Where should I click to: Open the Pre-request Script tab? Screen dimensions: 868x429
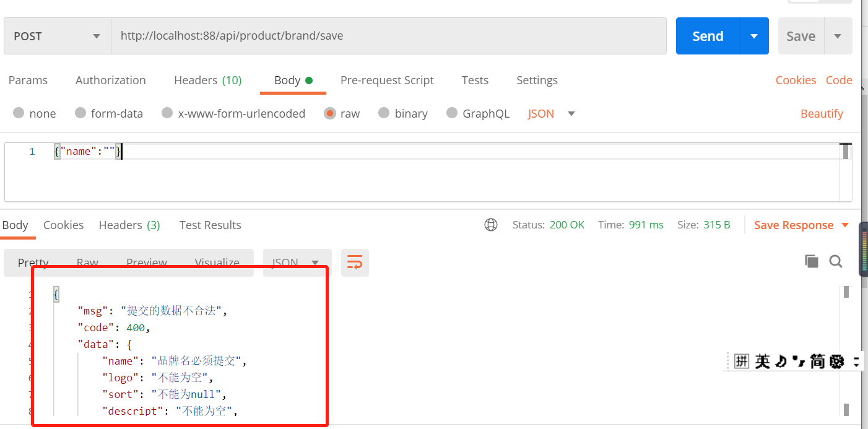coord(387,80)
